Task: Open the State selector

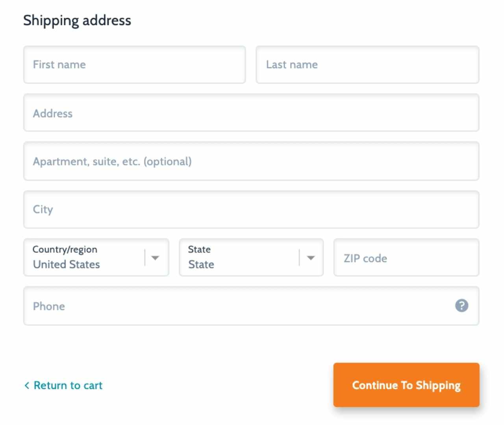Action: point(250,258)
